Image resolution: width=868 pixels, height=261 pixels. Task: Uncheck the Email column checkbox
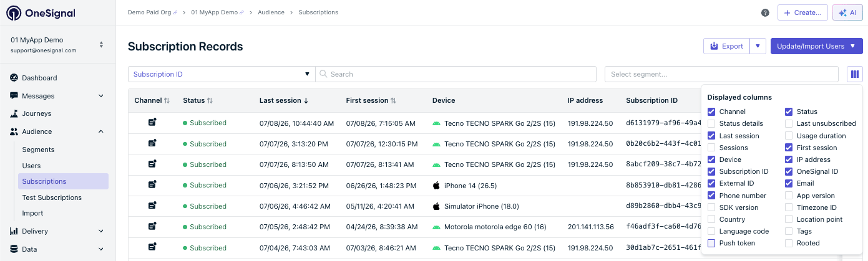tap(789, 183)
